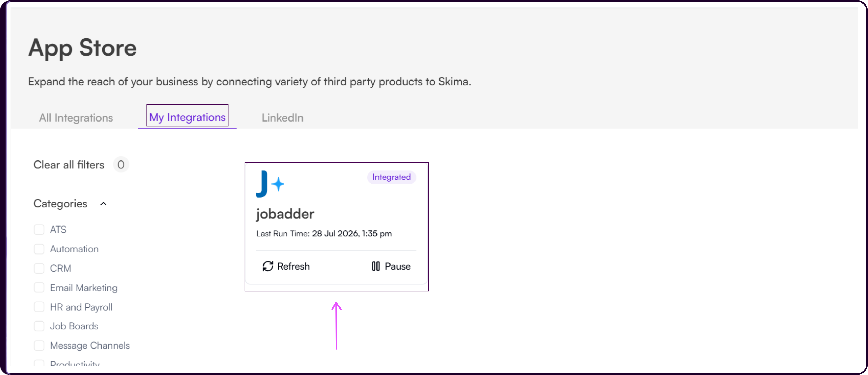Click the circular Refresh arrows icon
868x375 pixels.
pyautogui.click(x=268, y=266)
